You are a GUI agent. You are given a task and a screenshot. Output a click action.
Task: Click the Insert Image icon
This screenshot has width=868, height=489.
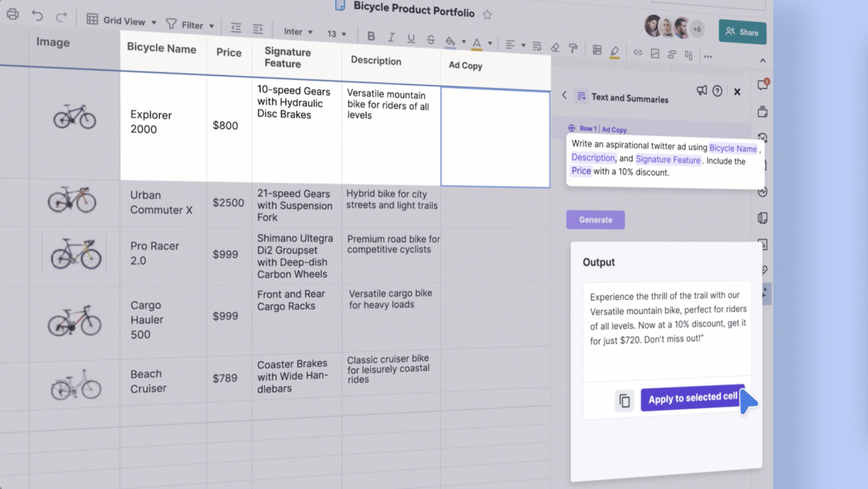coord(655,53)
